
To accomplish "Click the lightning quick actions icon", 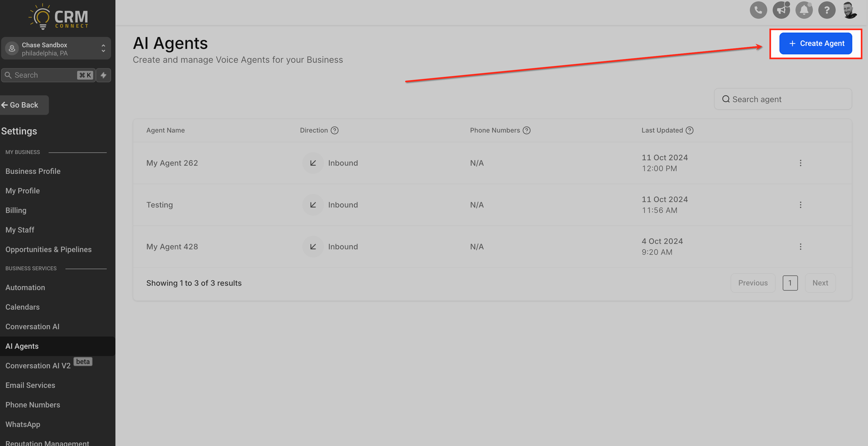I will coord(103,75).
